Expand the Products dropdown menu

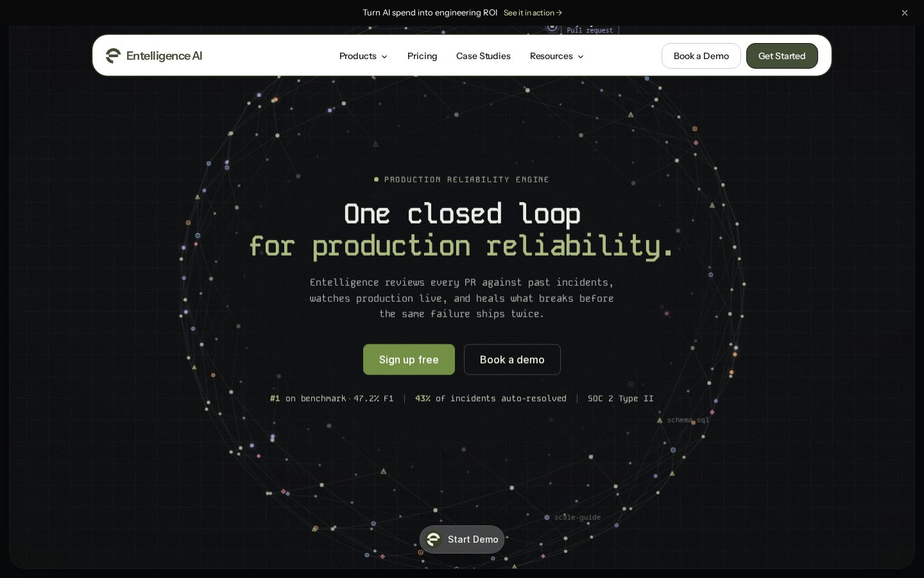363,56
